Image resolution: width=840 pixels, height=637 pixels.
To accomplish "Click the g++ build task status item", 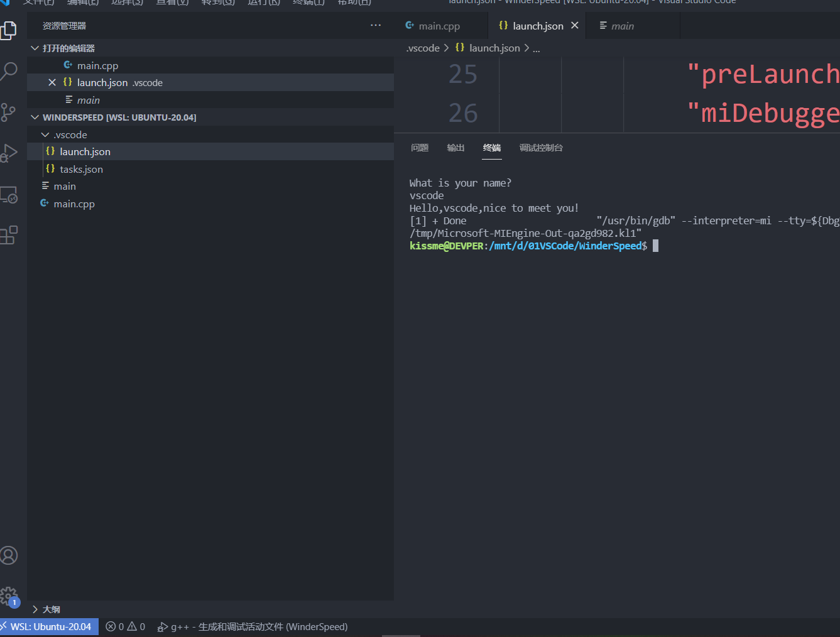I will point(251,626).
